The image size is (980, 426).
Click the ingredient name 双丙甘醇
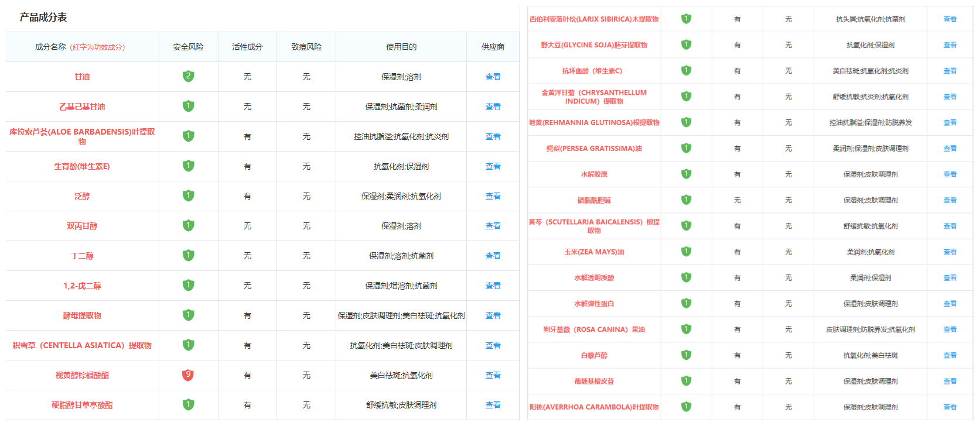tap(82, 226)
